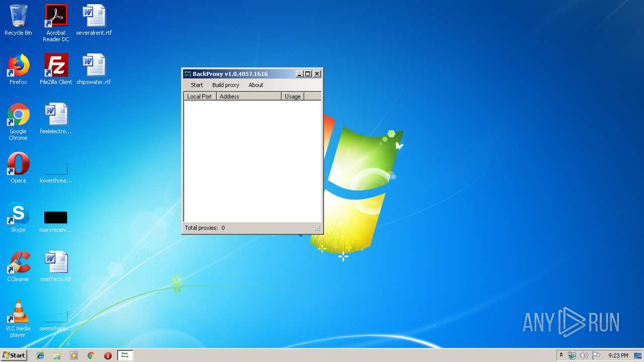Select the Skype desktop shortcut
The height and width of the screenshot is (362, 644).
click(x=18, y=217)
